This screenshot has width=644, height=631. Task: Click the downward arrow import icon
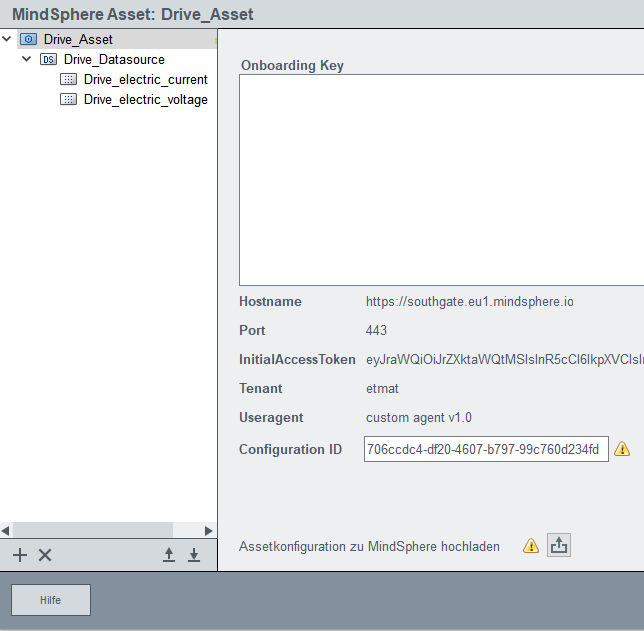tap(194, 555)
